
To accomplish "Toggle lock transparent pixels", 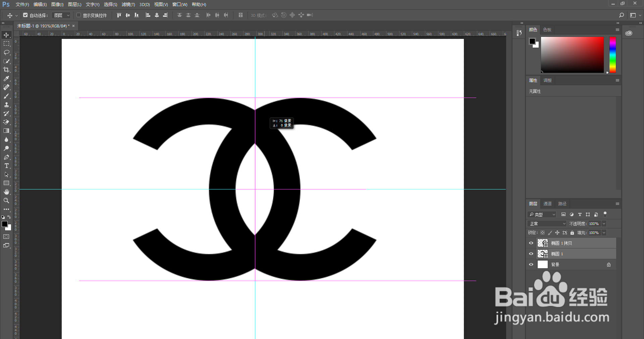I will [x=542, y=233].
